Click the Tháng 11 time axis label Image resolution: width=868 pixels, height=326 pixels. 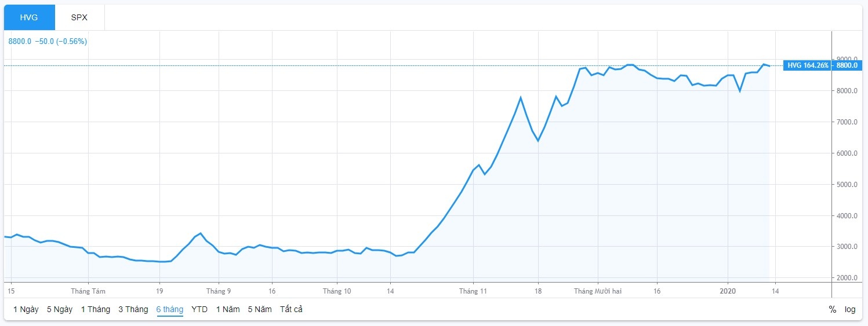(x=473, y=291)
